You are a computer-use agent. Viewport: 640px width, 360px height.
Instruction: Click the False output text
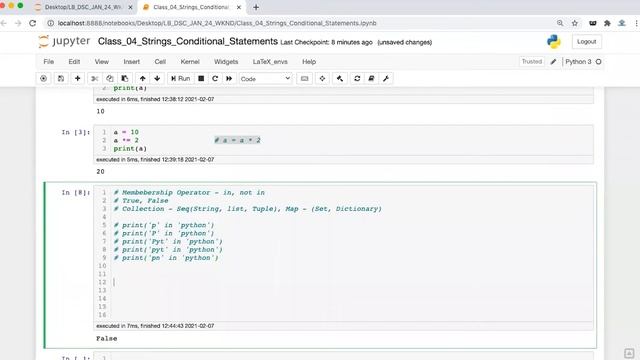click(107, 339)
